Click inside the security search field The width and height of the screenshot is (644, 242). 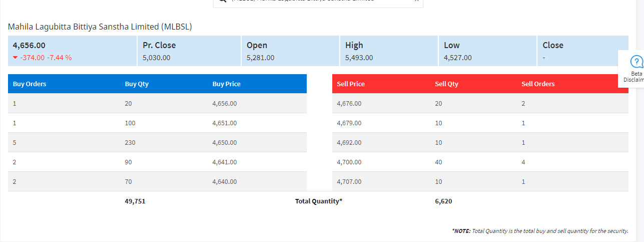point(318,2)
